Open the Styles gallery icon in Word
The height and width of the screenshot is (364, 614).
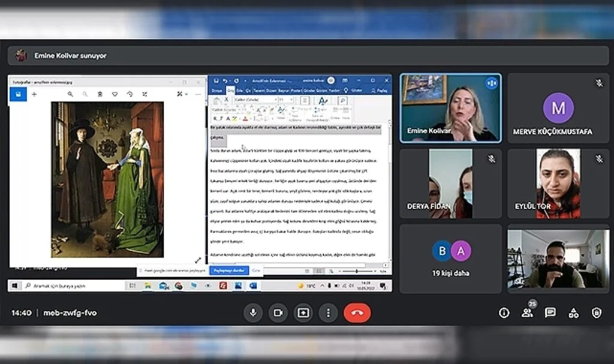point(323,101)
